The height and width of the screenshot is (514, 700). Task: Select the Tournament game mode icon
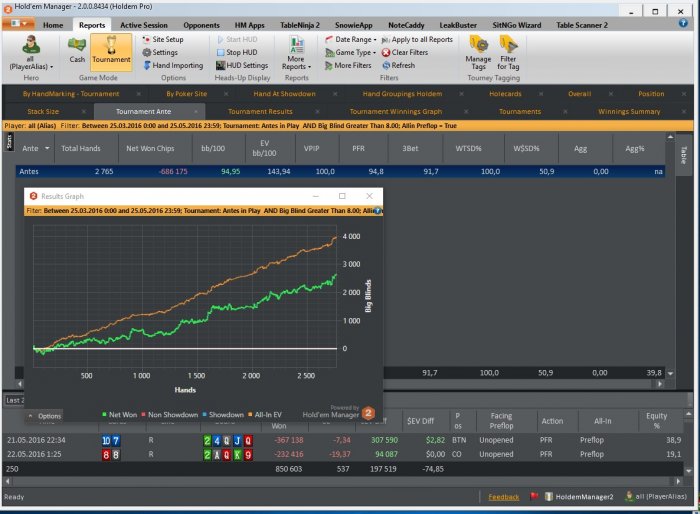pyautogui.click(x=111, y=50)
